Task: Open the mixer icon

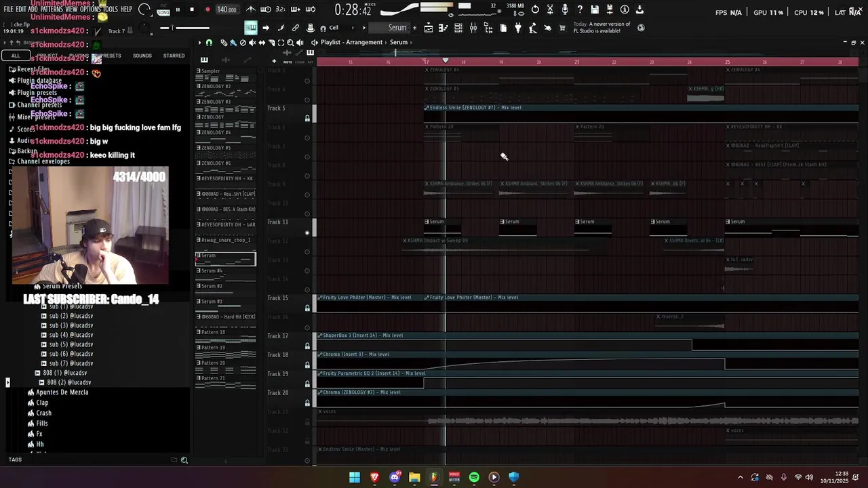Action: coord(473,28)
